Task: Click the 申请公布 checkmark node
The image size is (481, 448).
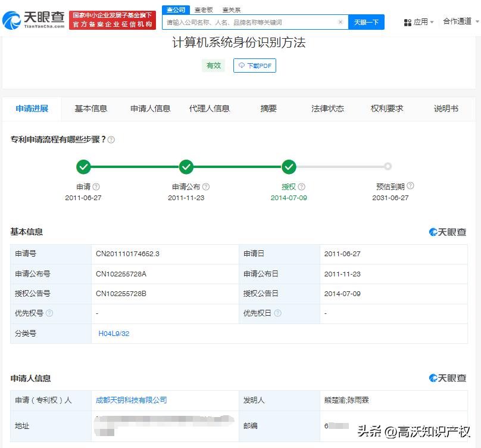Action: click(x=187, y=167)
